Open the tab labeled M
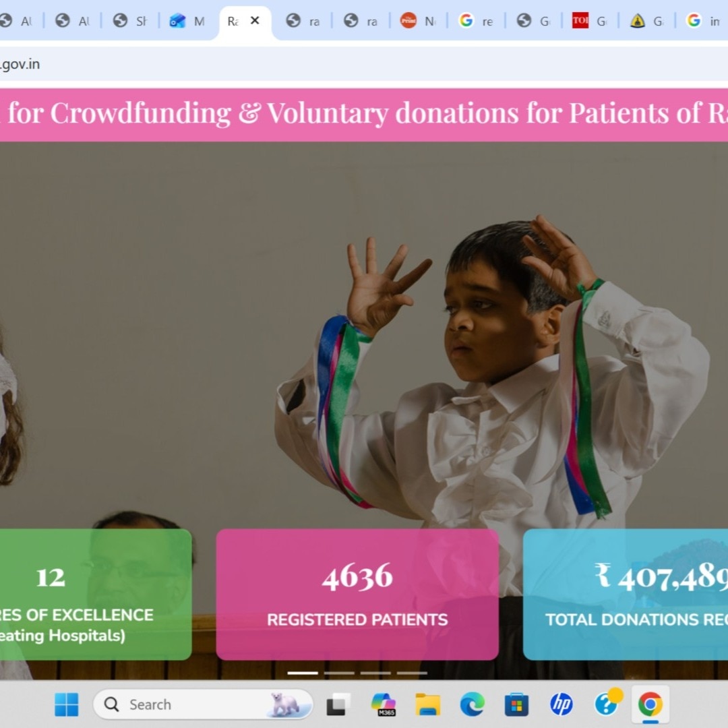This screenshot has width=728, height=728. [187, 21]
